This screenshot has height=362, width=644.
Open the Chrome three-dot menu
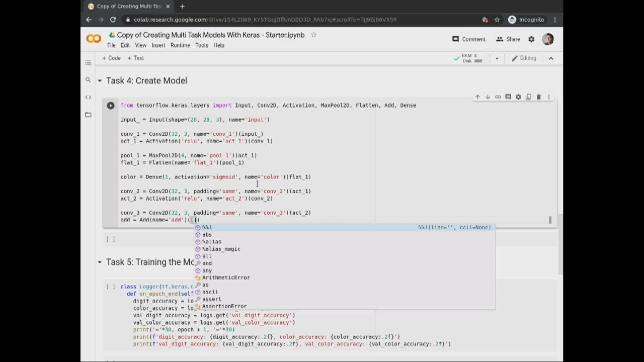point(555,20)
